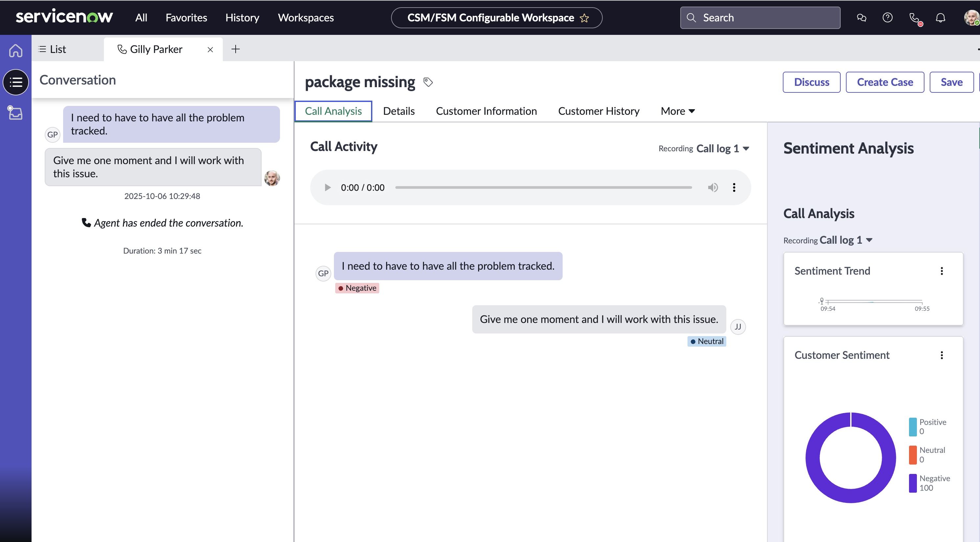Screen dimensions: 980x542
Task: Click the Discuss button
Action: pos(811,82)
